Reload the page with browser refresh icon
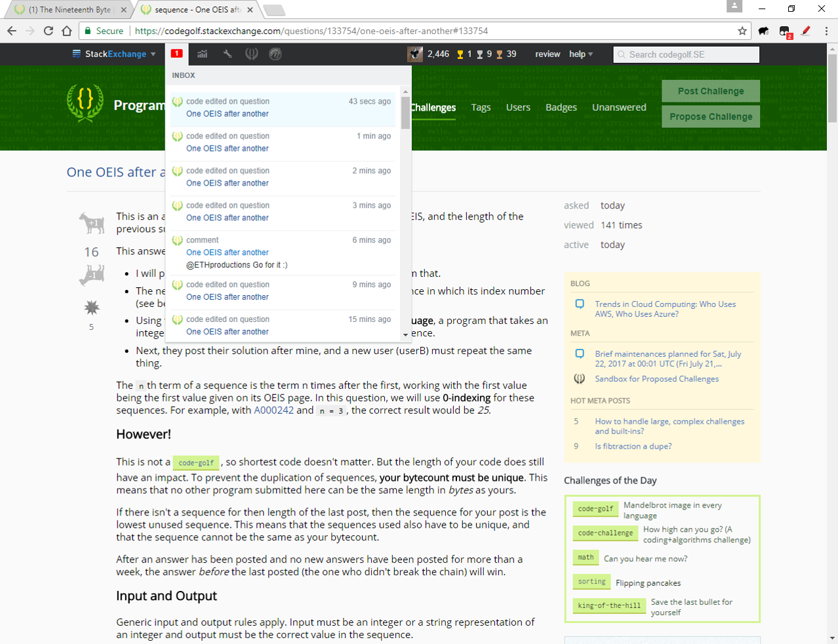 click(x=49, y=31)
